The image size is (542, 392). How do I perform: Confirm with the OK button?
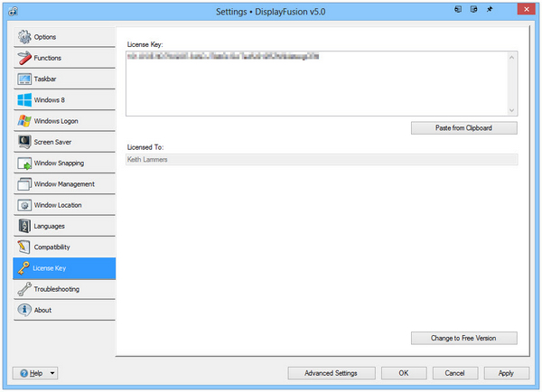pyautogui.click(x=404, y=373)
